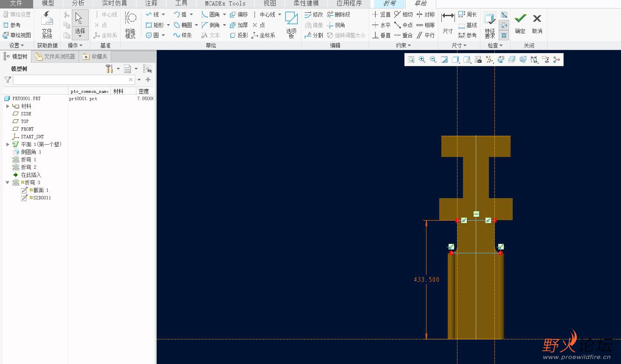Open 文件系统 file system import
The height and width of the screenshot is (364, 621).
tap(47, 24)
